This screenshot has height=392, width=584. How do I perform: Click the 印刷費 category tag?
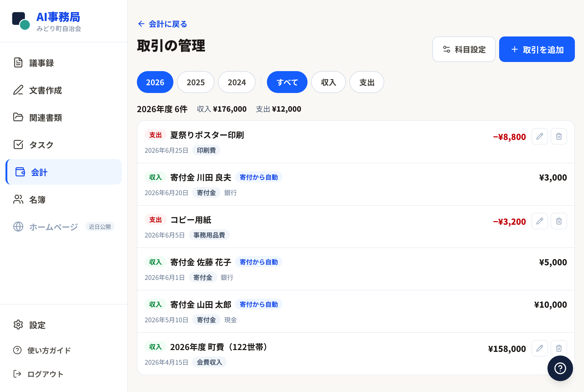point(206,150)
